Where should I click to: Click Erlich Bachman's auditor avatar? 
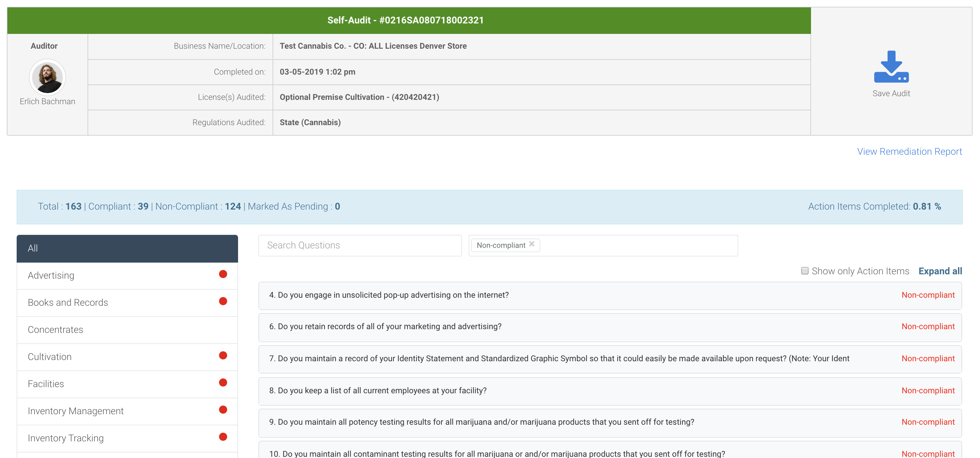tap(47, 77)
